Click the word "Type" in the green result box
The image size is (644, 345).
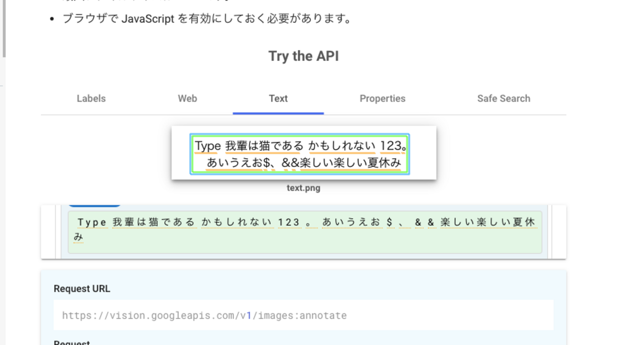point(92,223)
